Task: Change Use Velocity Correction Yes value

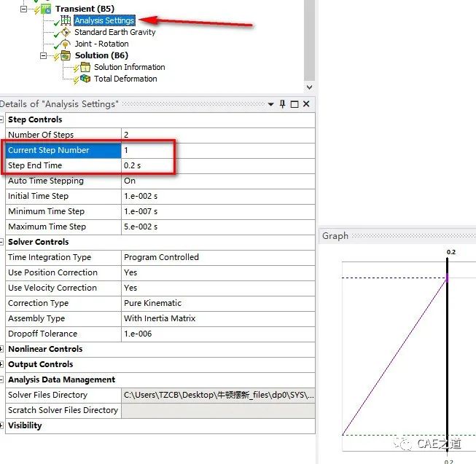Action: (x=218, y=288)
